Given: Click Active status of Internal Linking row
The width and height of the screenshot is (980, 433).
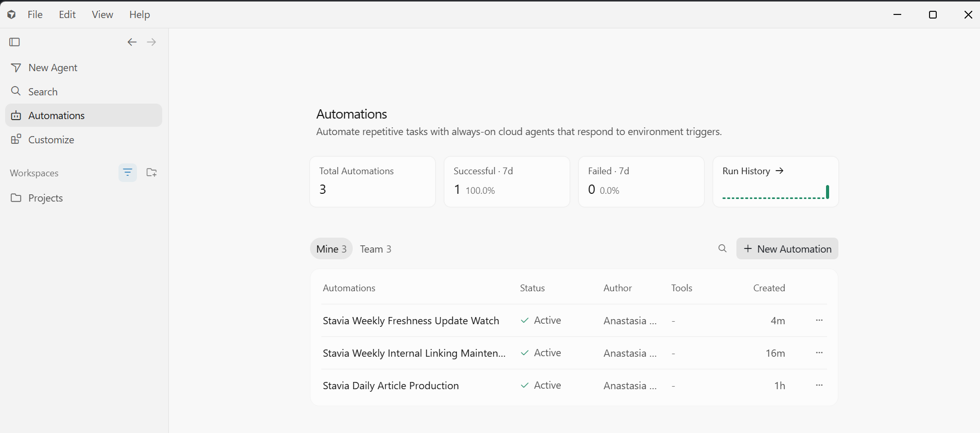Looking at the screenshot, I should coord(541,353).
